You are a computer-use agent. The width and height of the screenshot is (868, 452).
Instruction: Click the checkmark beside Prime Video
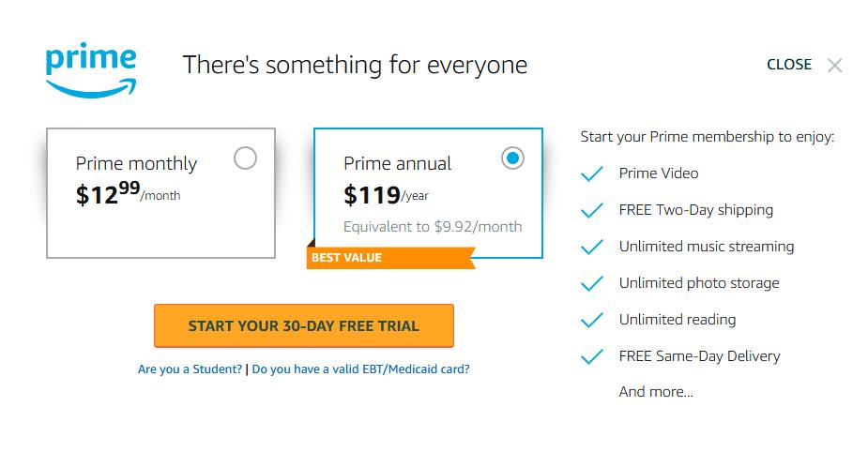pos(591,174)
